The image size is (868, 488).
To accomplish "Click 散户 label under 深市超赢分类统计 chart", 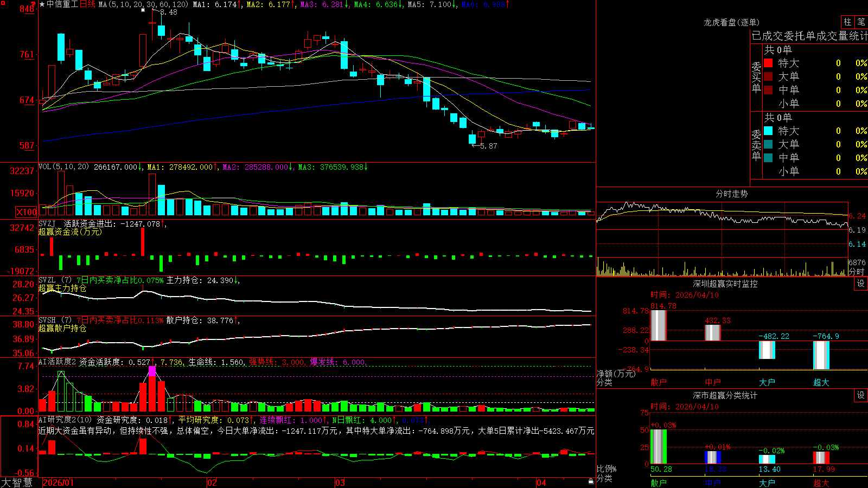I will point(659,483).
